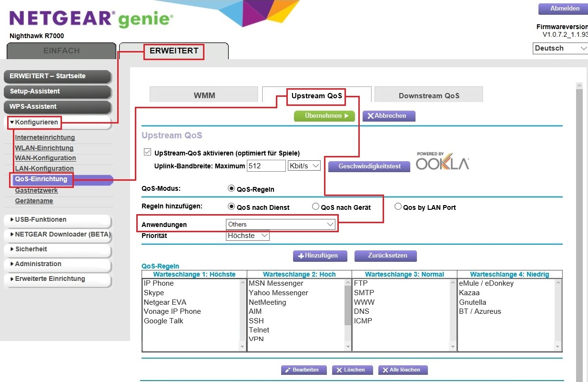Image resolution: width=588 pixels, height=382 pixels.
Task: Toggle UpStream-QoS aktivieren checkbox
Action: (x=147, y=153)
